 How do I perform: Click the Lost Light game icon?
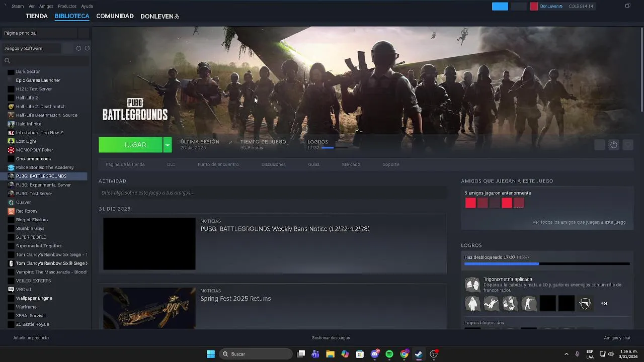[11, 141]
